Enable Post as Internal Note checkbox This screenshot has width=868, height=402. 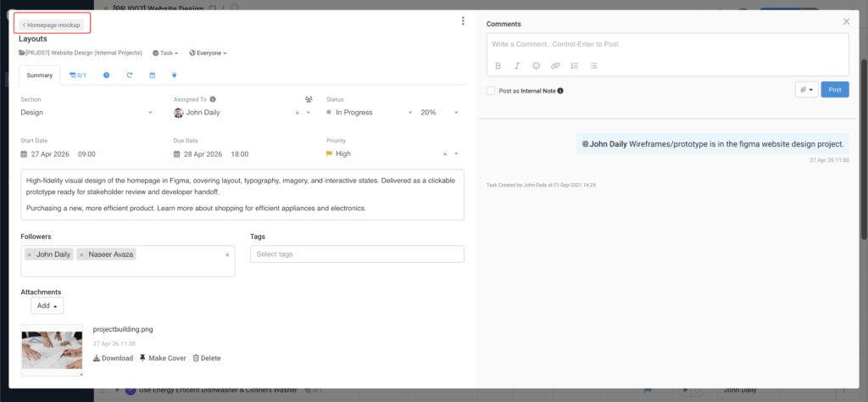pyautogui.click(x=492, y=90)
